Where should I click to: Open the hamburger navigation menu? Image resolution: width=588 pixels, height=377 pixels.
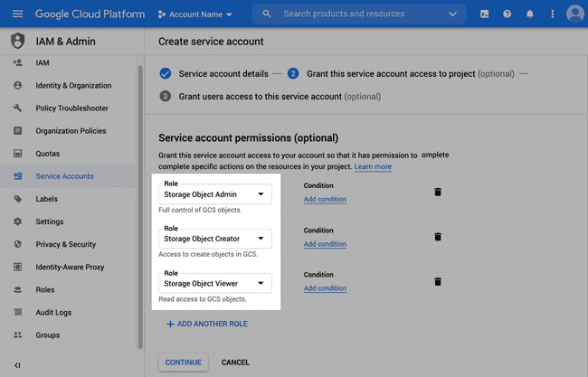click(x=17, y=14)
